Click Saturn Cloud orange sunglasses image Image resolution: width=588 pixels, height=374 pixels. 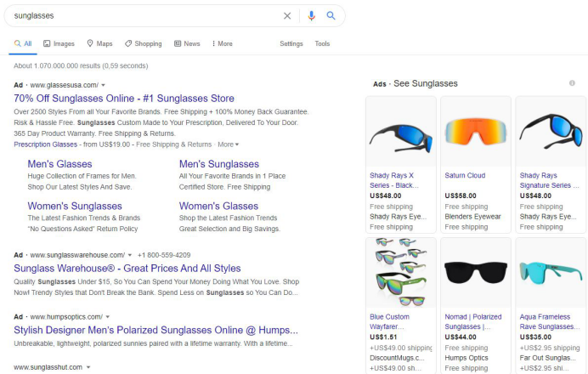tap(476, 133)
